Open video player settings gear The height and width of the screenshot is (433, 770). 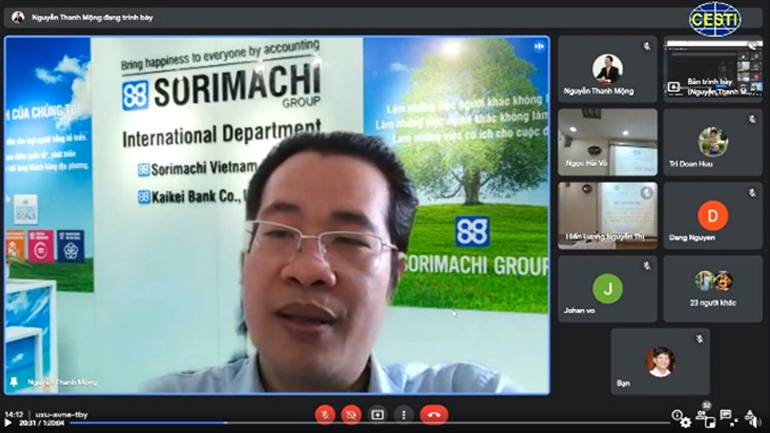tap(686, 423)
